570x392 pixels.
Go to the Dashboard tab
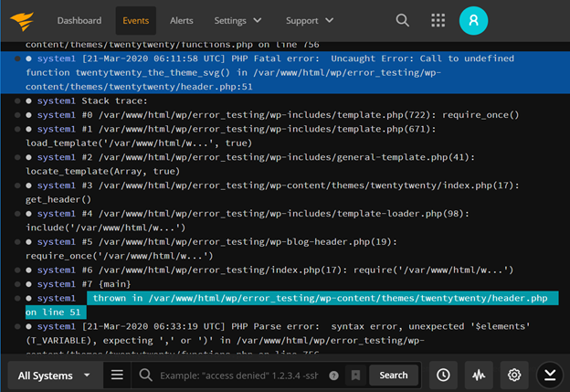tap(79, 20)
